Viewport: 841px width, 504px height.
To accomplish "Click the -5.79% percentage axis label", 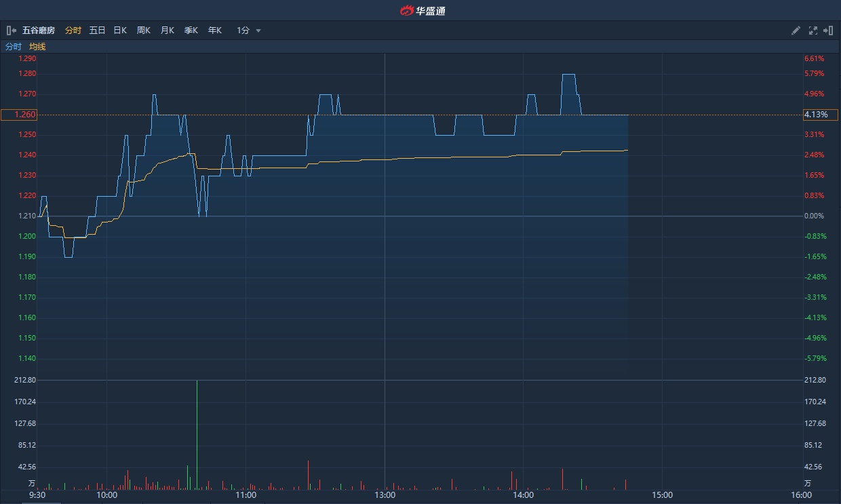I will [x=815, y=358].
